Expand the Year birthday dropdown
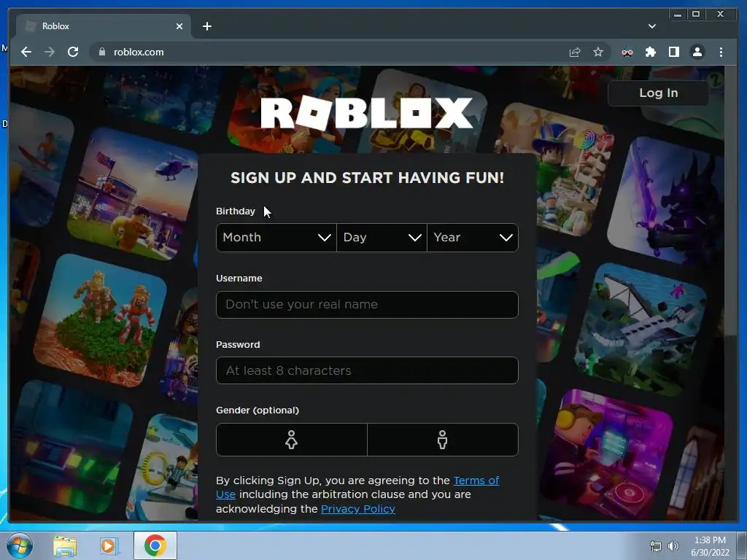Viewport: 747px width, 560px height. (x=473, y=238)
